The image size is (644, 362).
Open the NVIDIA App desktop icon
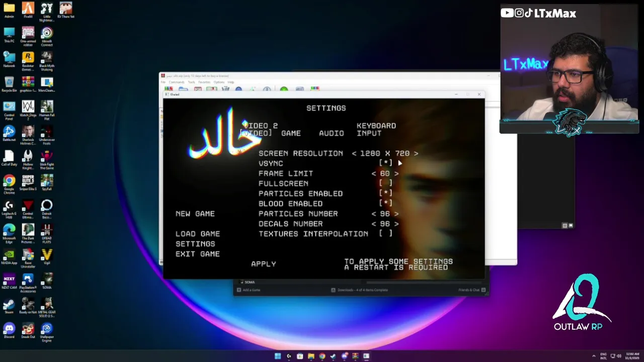(9, 256)
